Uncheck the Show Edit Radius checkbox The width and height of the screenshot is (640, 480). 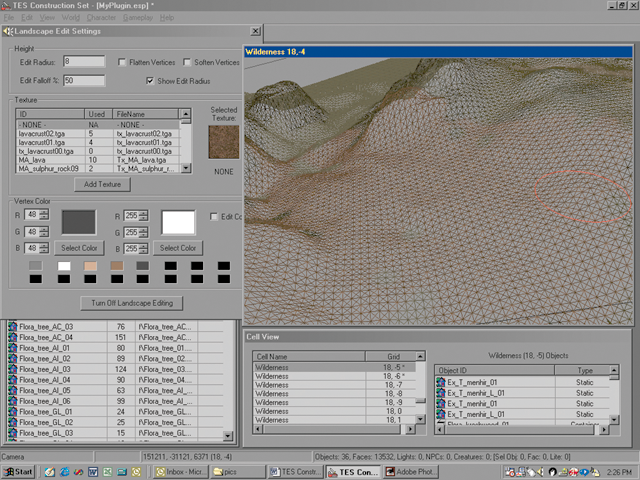(150, 80)
